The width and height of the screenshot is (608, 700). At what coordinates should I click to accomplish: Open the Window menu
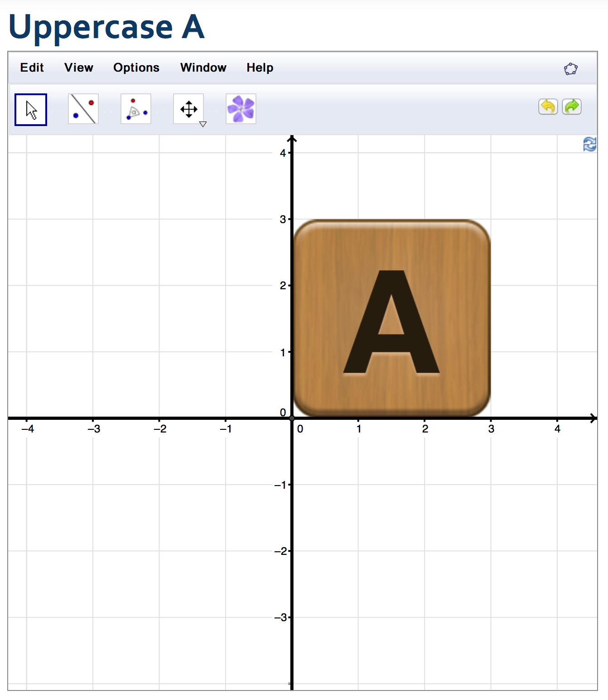pos(203,67)
